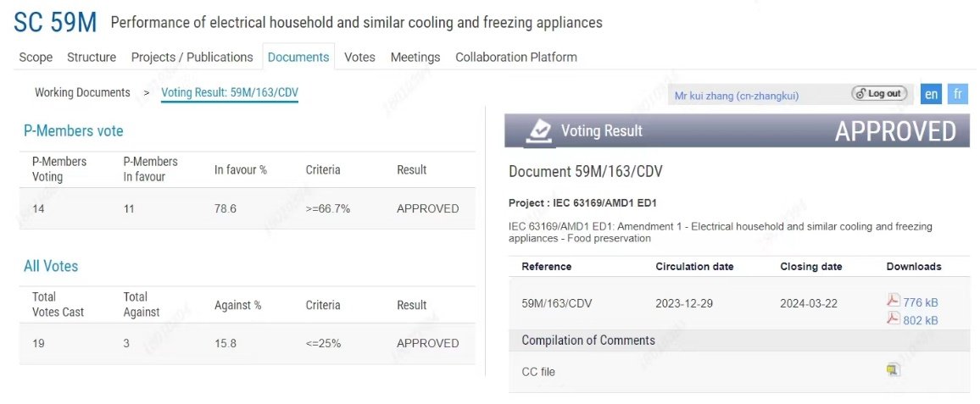Screen dimensions: 980x404
Task: Download the 802 kB PDF file
Action: coord(893,318)
